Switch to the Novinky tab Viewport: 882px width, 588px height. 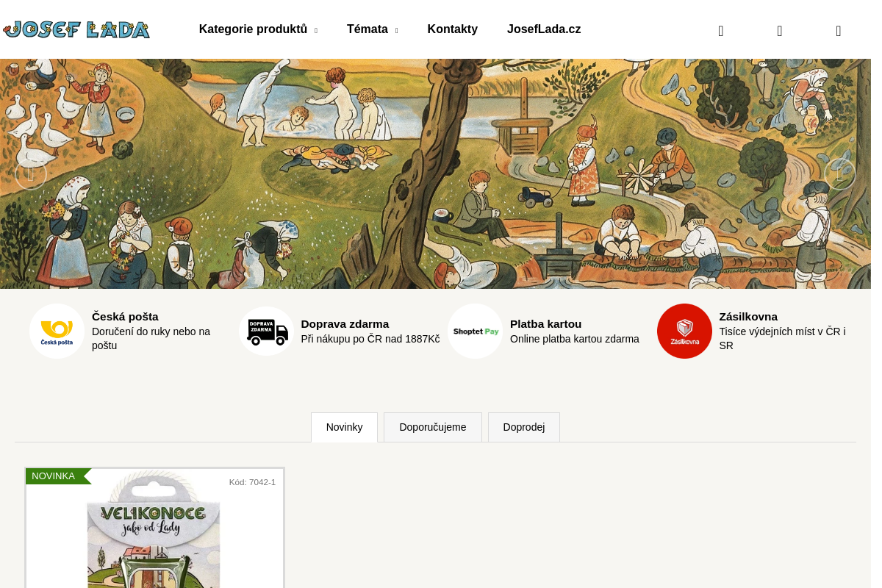(x=344, y=427)
